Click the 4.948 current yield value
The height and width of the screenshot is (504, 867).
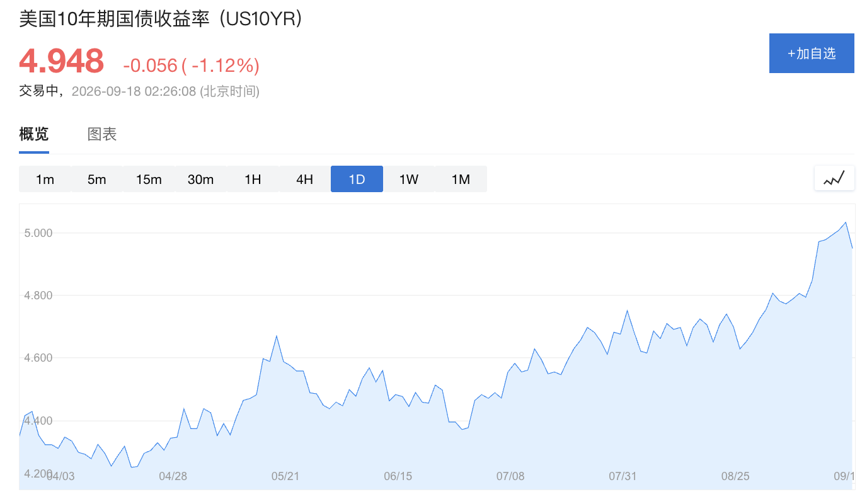coord(61,61)
